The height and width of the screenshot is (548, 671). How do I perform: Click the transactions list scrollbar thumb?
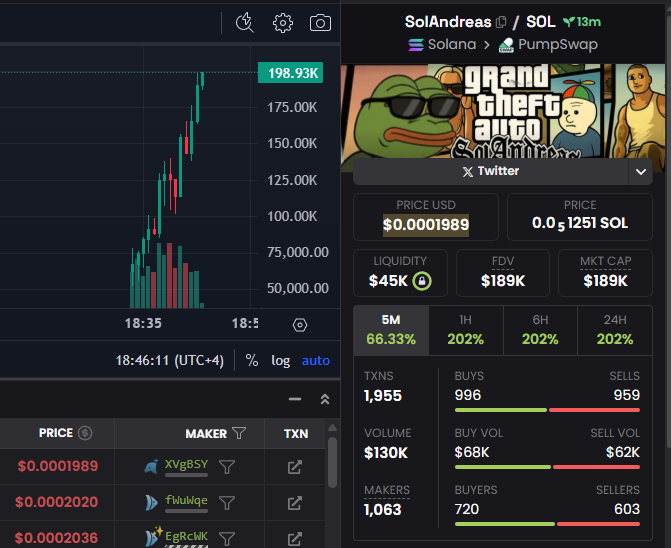pyautogui.click(x=332, y=462)
